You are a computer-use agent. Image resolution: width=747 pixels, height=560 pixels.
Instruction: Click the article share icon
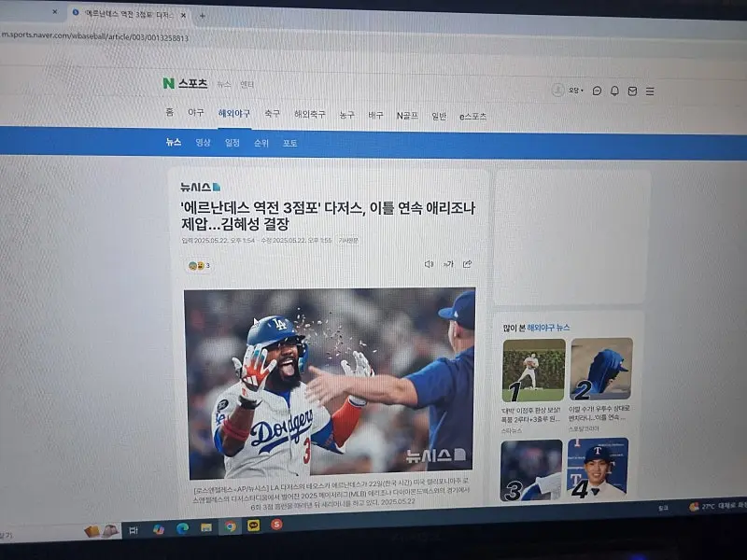click(467, 264)
